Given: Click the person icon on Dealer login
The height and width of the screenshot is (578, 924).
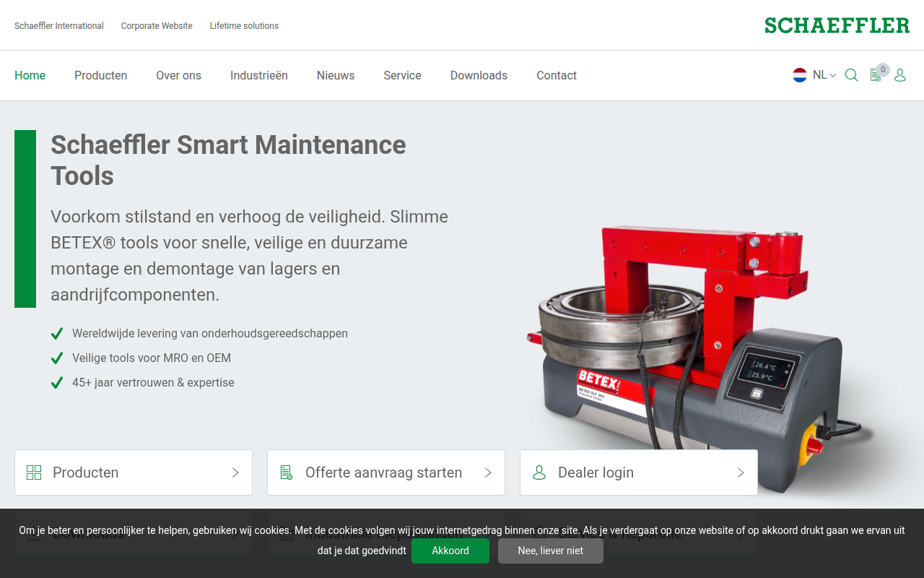Looking at the screenshot, I should (539, 473).
